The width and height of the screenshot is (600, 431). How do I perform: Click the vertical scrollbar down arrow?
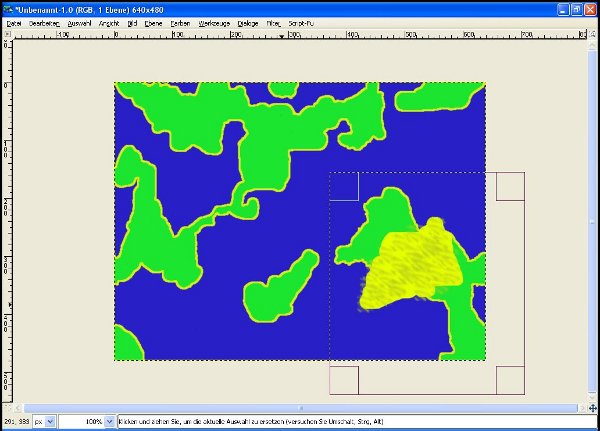tap(592, 398)
